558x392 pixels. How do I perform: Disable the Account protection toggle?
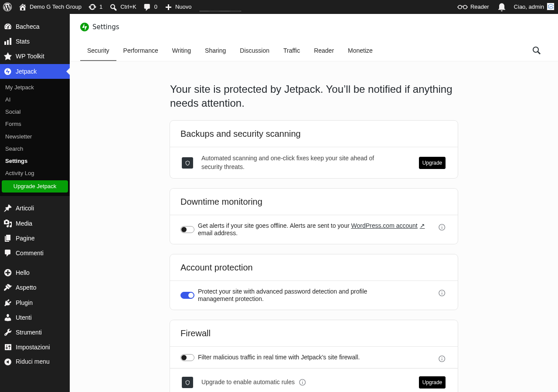187,295
